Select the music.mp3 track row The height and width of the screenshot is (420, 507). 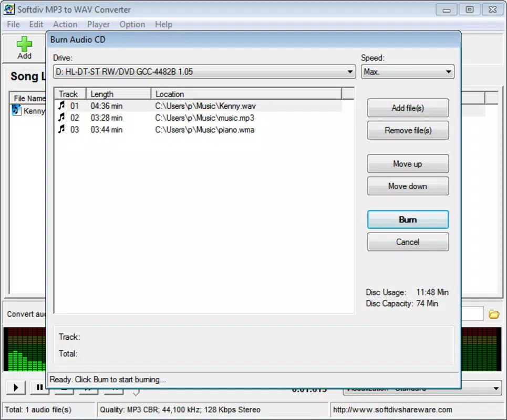click(198, 118)
